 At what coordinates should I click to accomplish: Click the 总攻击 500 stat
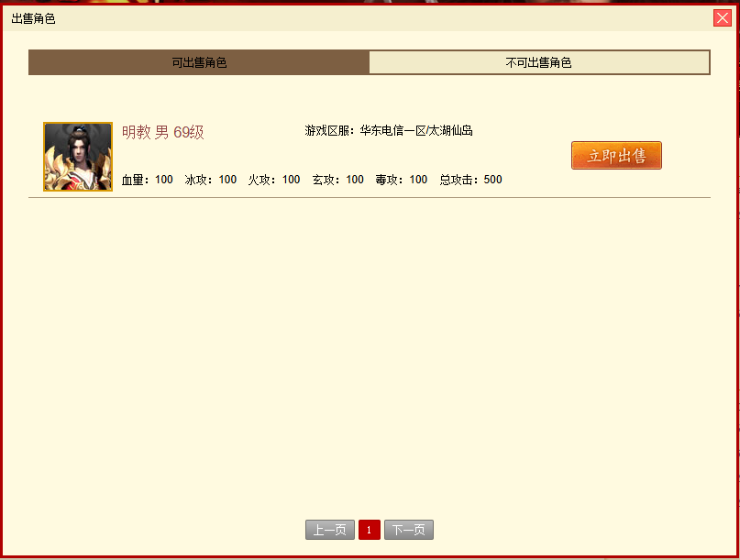pyautogui.click(x=492, y=180)
